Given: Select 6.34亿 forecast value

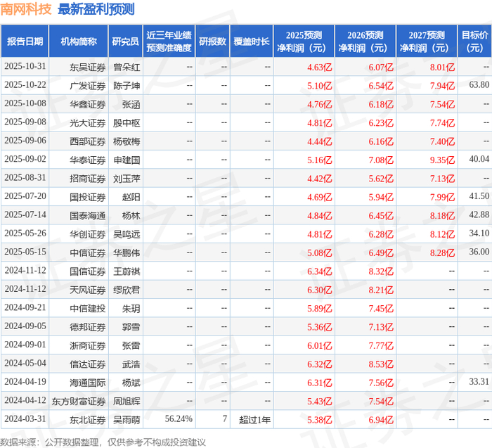Looking at the screenshot, I should tap(319, 271).
